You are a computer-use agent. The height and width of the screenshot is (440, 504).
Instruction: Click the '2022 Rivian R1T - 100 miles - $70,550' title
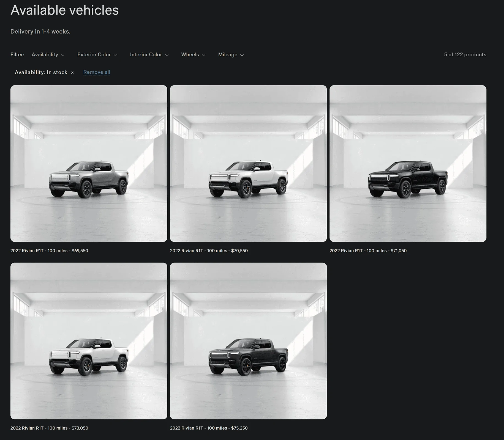209,251
